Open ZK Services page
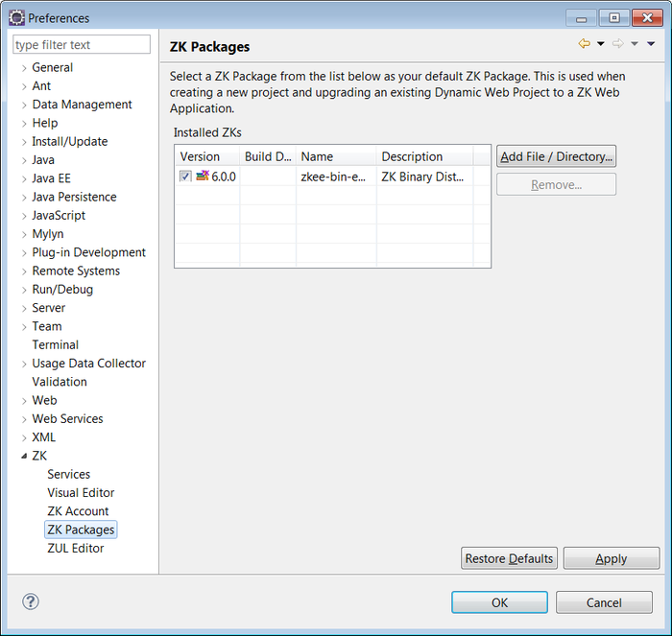This screenshot has height=636, width=672. (68, 474)
